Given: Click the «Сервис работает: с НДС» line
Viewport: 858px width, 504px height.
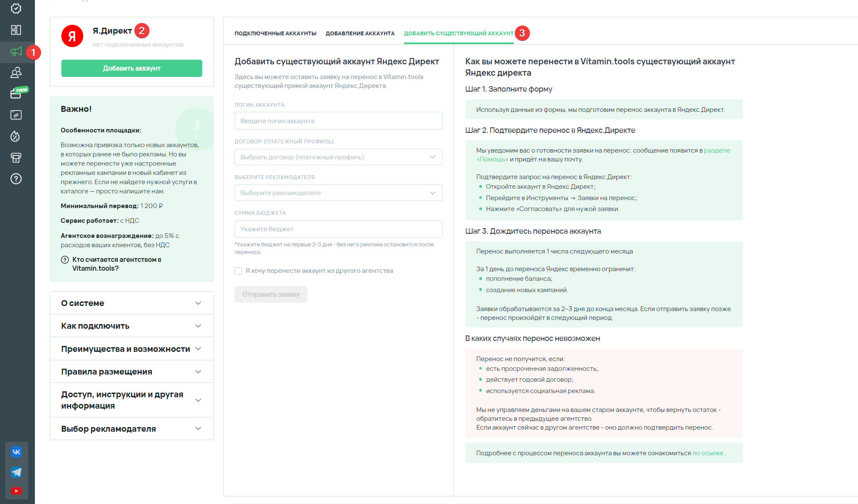Looking at the screenshot, I should click(100, 221).
